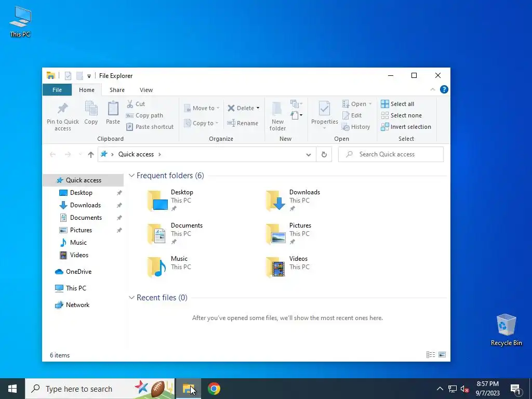Viewport: 532px width, 399px height.
Task: Expand the address bar history dropdown
Action: [309, 155]
